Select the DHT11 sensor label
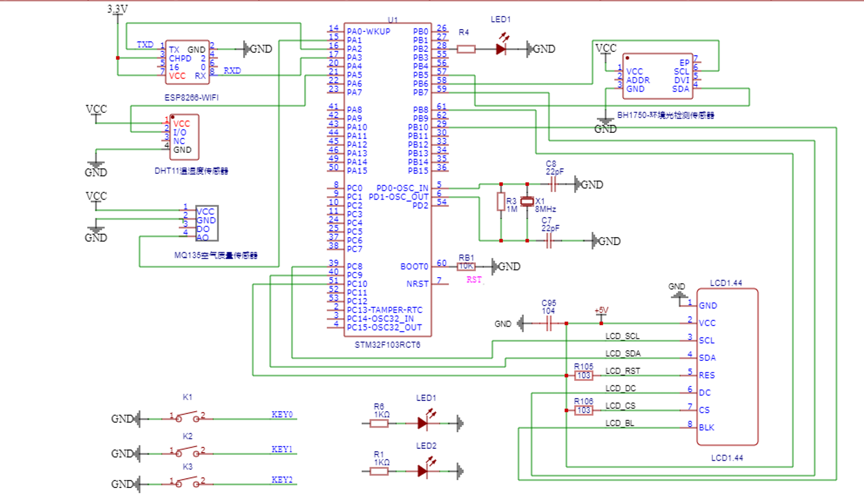The image size is (864, 504). 191,171
